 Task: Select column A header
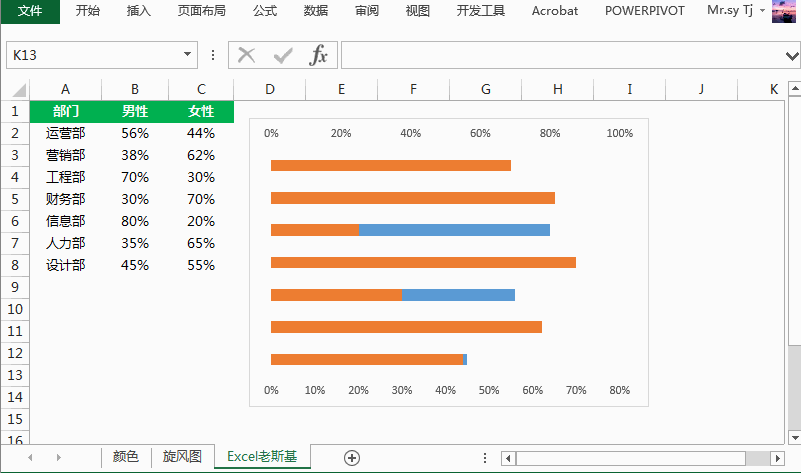(65, 89)
